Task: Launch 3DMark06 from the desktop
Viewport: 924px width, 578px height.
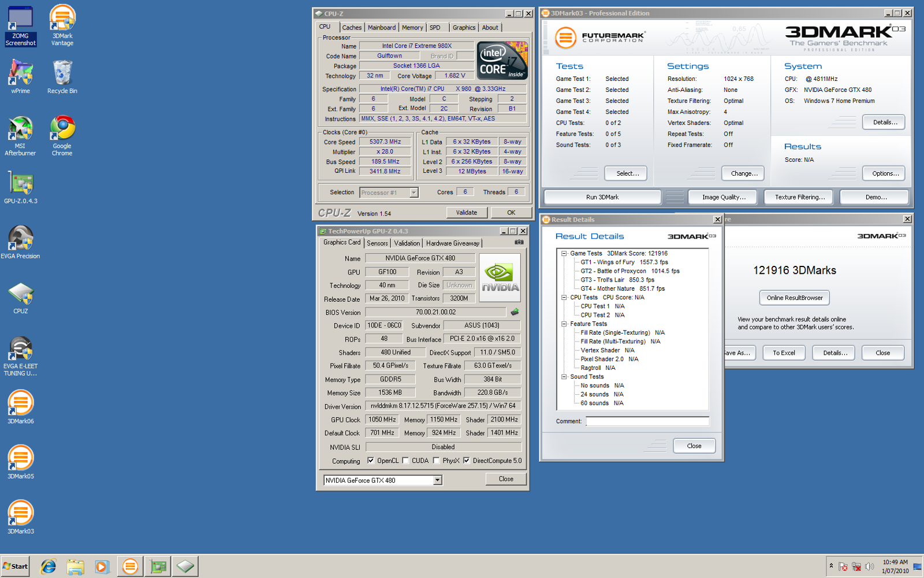Action: [x=20, y=407]
